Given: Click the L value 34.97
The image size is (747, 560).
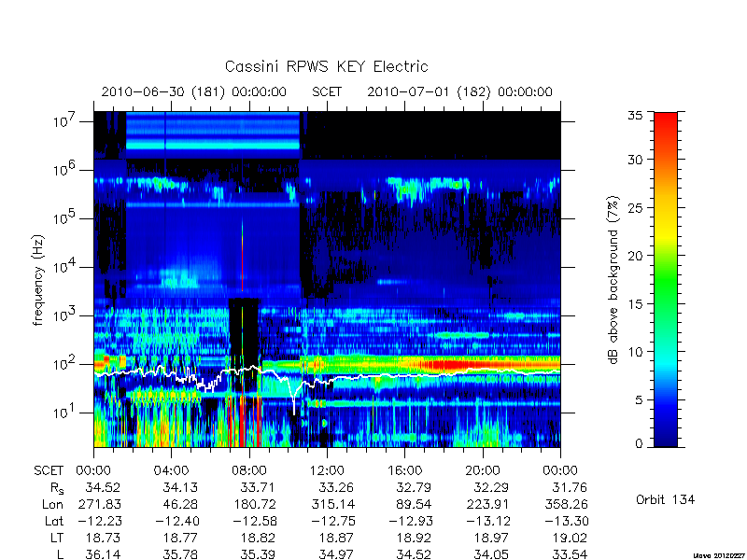Looking at the screenshot, I should pyautogui.click(x=336, y=554).
